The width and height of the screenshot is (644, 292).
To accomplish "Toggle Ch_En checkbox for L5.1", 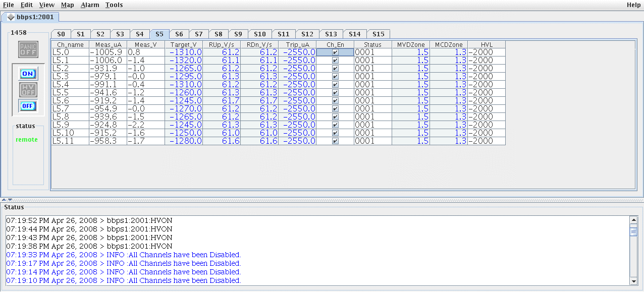I will point(335,61).
